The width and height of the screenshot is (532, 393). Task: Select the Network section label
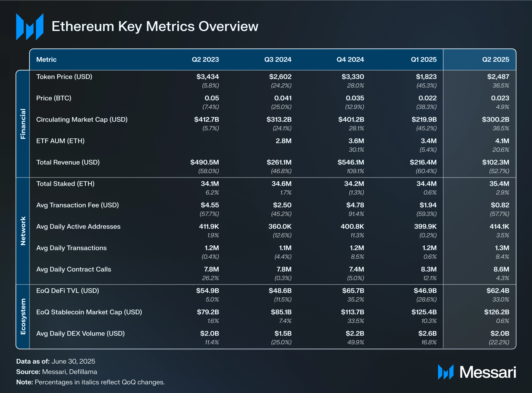coord(23,231)
